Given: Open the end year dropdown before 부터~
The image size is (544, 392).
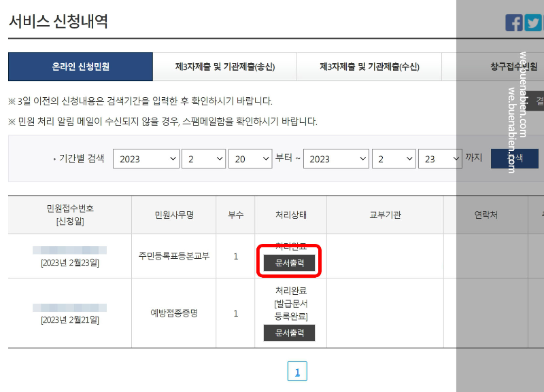Looking at the screenshot, I should (336, 158).
